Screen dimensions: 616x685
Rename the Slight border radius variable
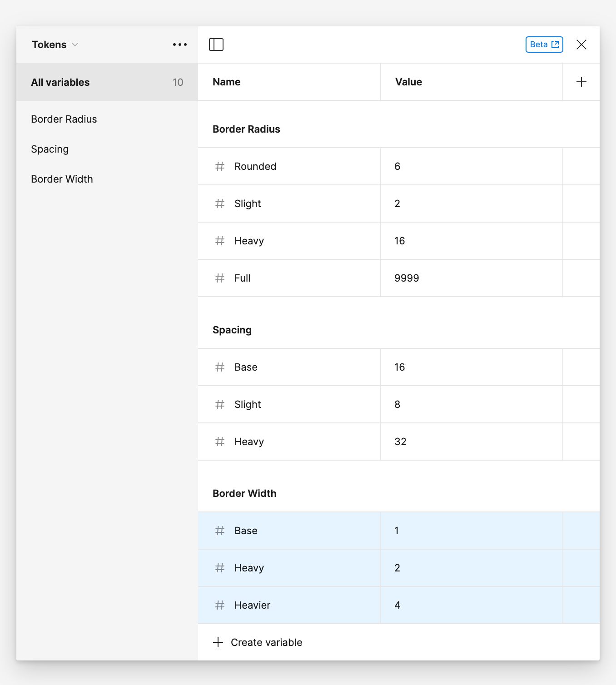pyautogui.click(x=248, y=204)
